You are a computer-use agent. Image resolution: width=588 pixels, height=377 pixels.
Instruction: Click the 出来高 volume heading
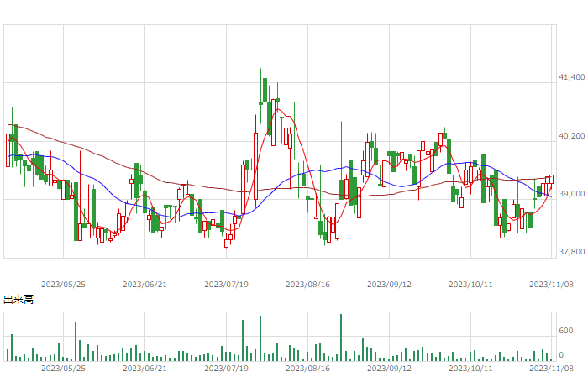[18, 300]
